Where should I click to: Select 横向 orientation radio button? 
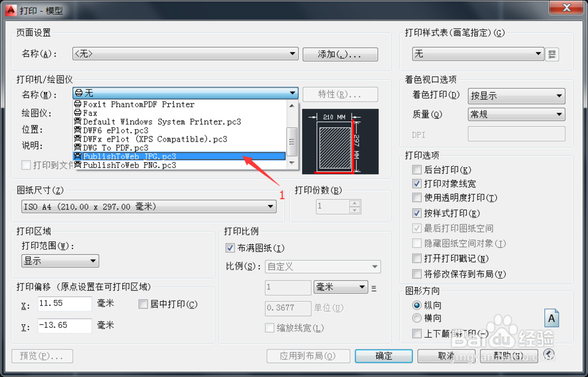click(x=417, y=318)
